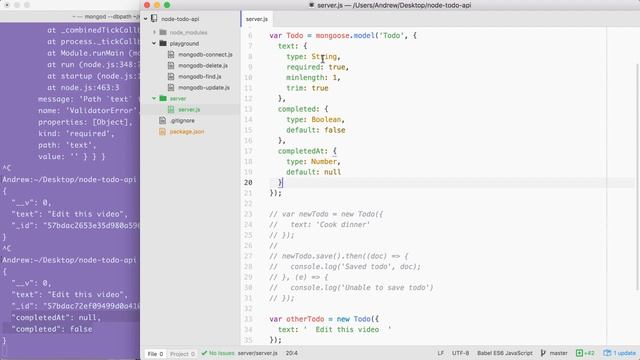Select the playground folder name

(184, 43)
